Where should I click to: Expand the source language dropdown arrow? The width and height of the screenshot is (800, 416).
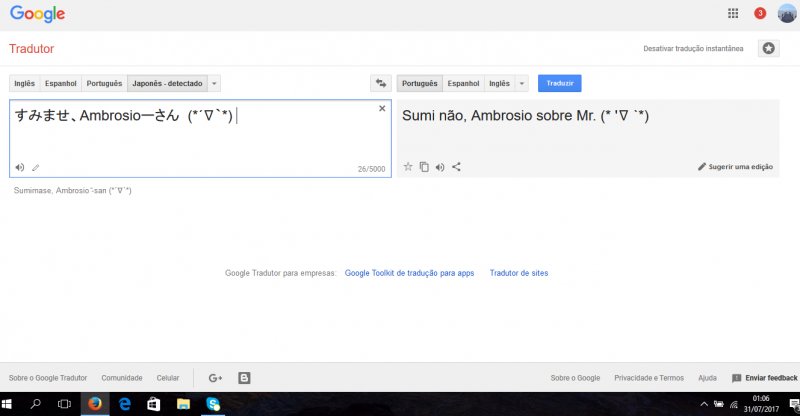[214, 83]
